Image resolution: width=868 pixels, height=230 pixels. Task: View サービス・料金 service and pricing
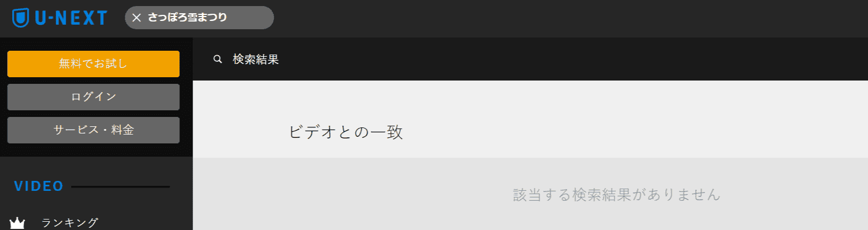click(x=93, y=130)
